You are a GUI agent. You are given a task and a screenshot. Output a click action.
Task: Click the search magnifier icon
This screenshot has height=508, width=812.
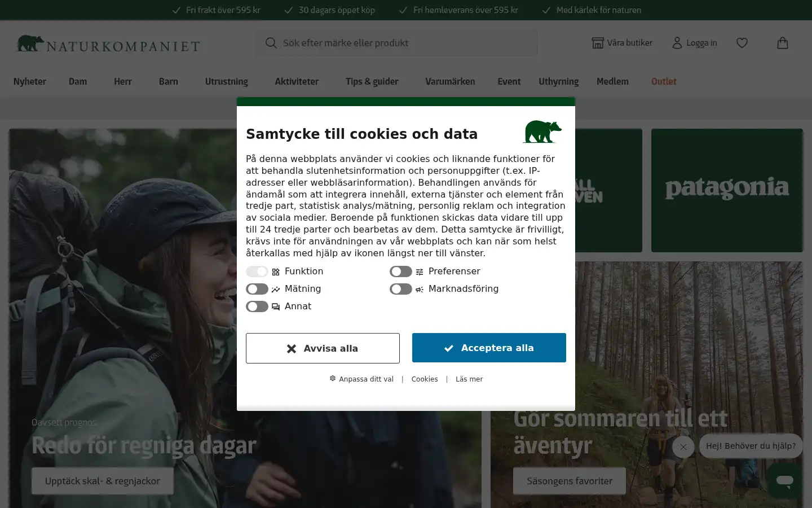(271, 43)
